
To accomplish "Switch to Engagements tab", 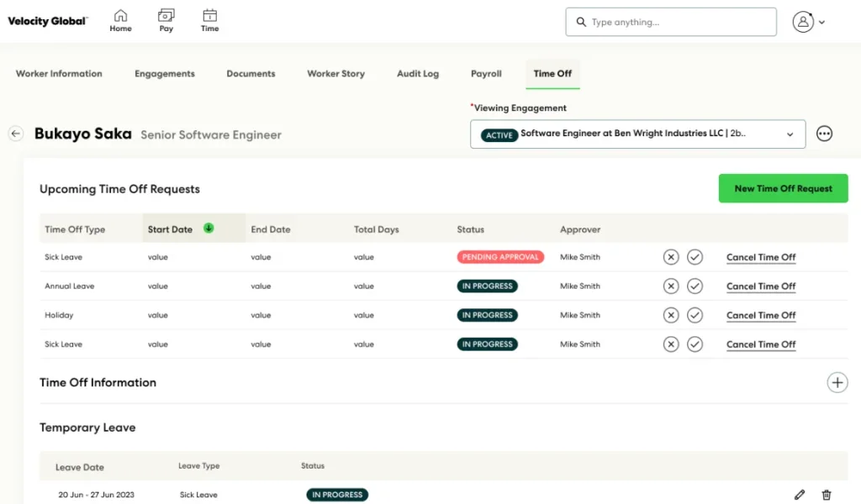I will coord(165,73).
